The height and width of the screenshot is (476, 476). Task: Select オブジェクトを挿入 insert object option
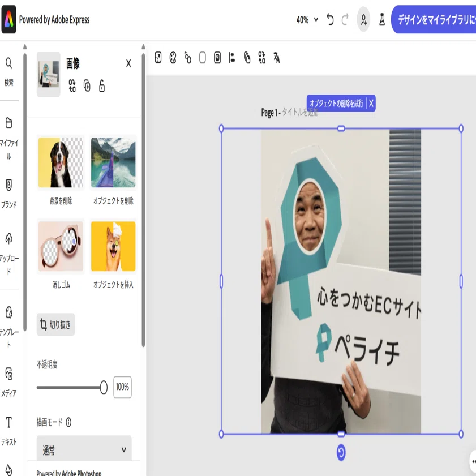point(113,254)
